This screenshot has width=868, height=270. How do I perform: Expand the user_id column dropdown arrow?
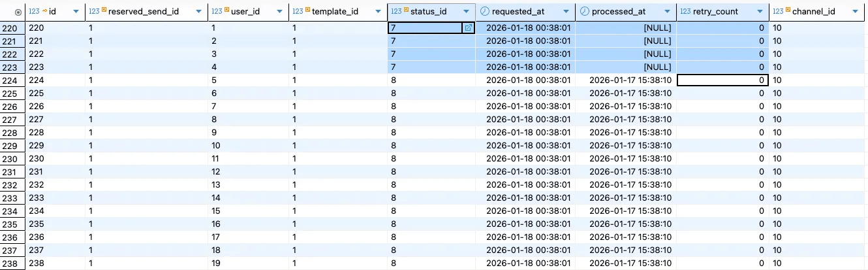coord(281,12)
